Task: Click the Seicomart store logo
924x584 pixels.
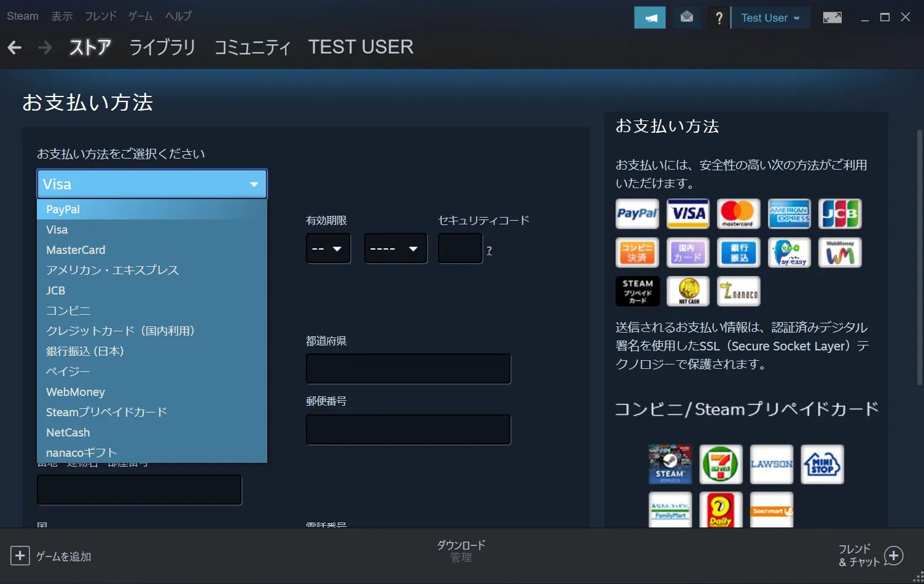Action: pyautogui.click(x=772, y=510)
